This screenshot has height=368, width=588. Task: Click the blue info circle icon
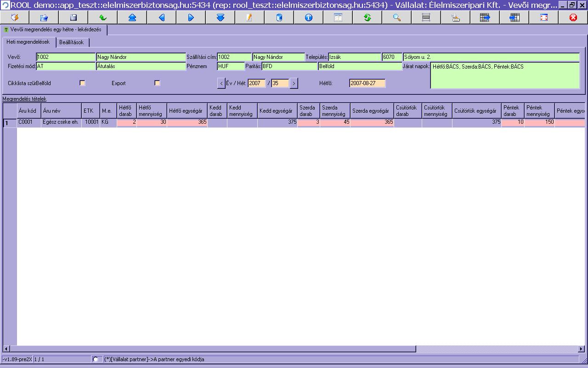click(x=309, y=17)
